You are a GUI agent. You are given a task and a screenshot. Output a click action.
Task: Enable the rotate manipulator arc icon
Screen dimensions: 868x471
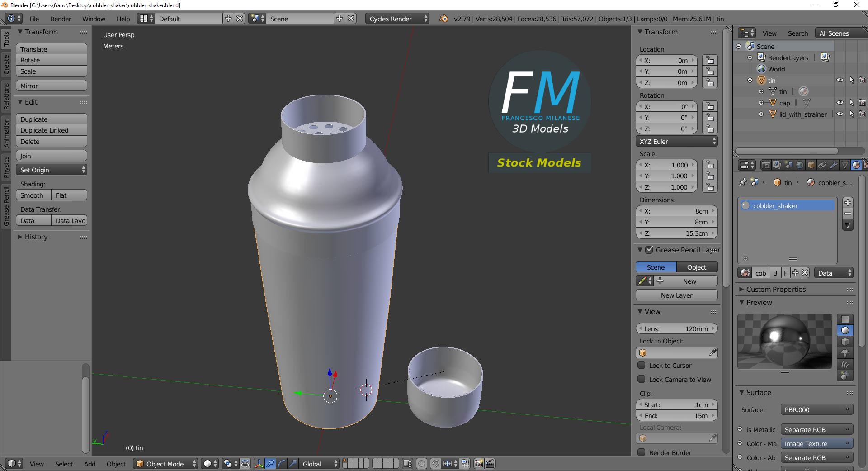click(x=282, y=464)
